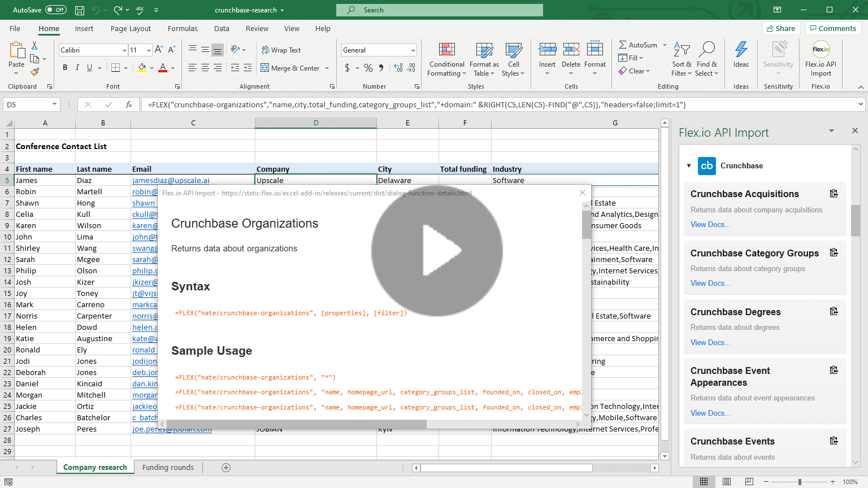Viewport: 868px width, 488px height.
Task: Toggle the AutoSave switch
Action: pyautogui.click(x=55, y=10)
